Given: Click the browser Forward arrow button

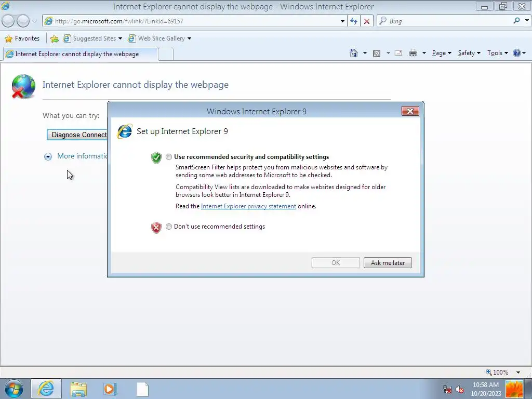Looking at the screenshot, I should pos(23,21).
